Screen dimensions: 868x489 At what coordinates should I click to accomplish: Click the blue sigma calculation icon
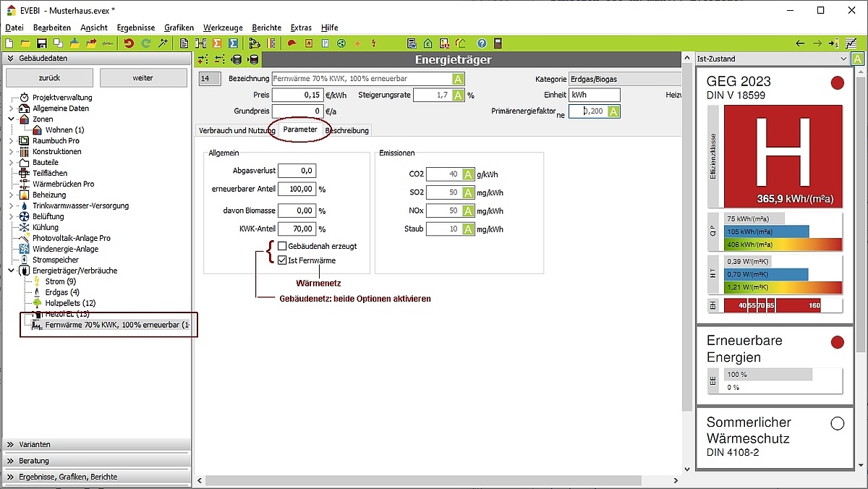(x=234, y=43)
